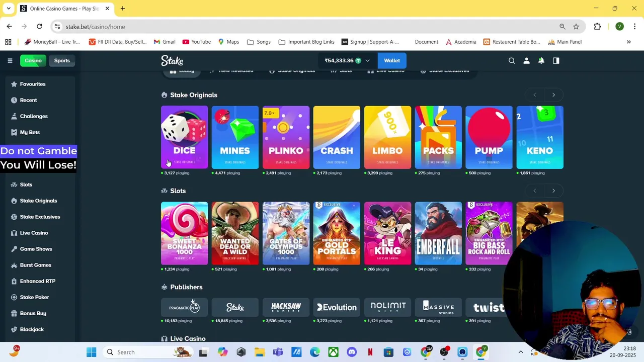644x362 pixels.
Task: Open Live Casino in the sidebar
Action: click(34, 233)
